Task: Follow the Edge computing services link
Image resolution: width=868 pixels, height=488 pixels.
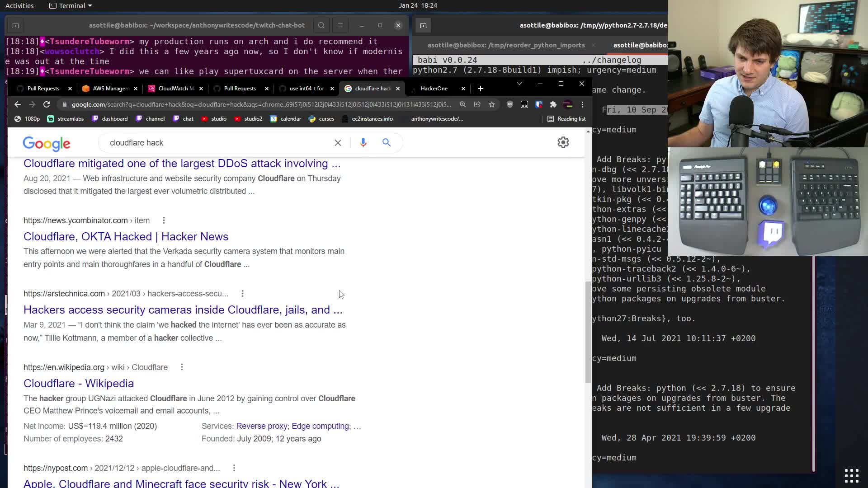Action: 321,426
